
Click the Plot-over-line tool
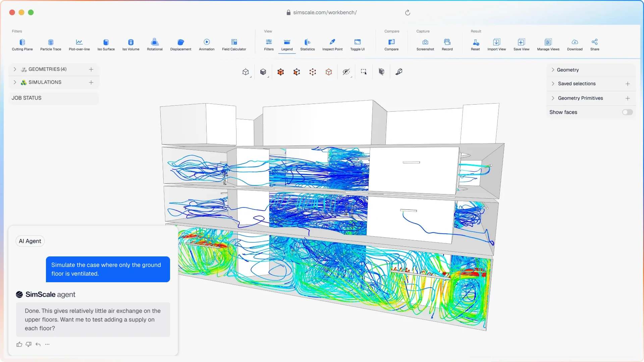(79, 45)
